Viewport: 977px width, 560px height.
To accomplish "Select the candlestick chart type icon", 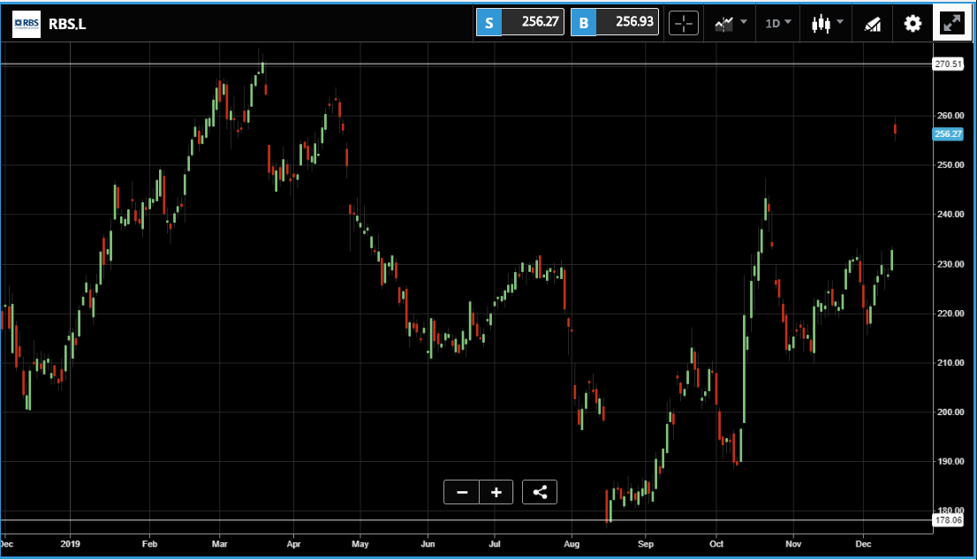I will (822, 24).
